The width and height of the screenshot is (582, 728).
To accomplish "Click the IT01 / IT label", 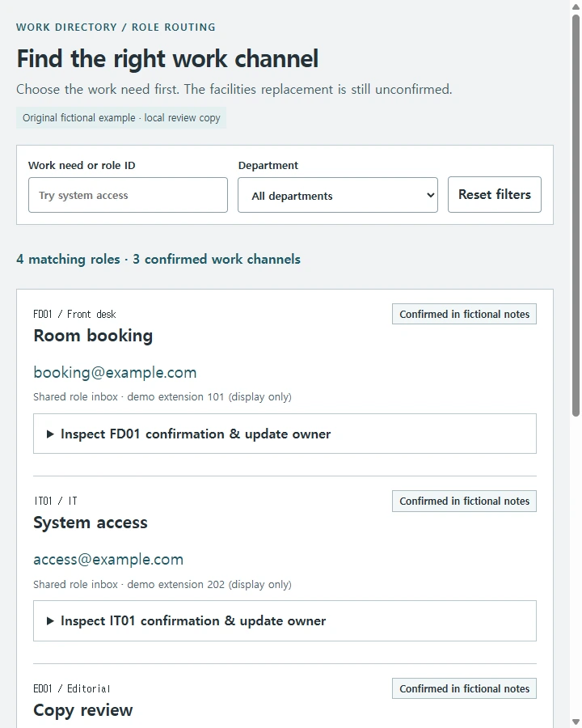I will tap(55, 501).
